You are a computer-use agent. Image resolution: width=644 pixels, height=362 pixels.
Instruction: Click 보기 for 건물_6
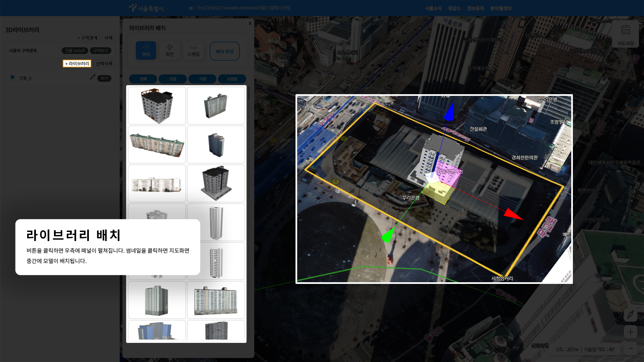tap(104, 78)
